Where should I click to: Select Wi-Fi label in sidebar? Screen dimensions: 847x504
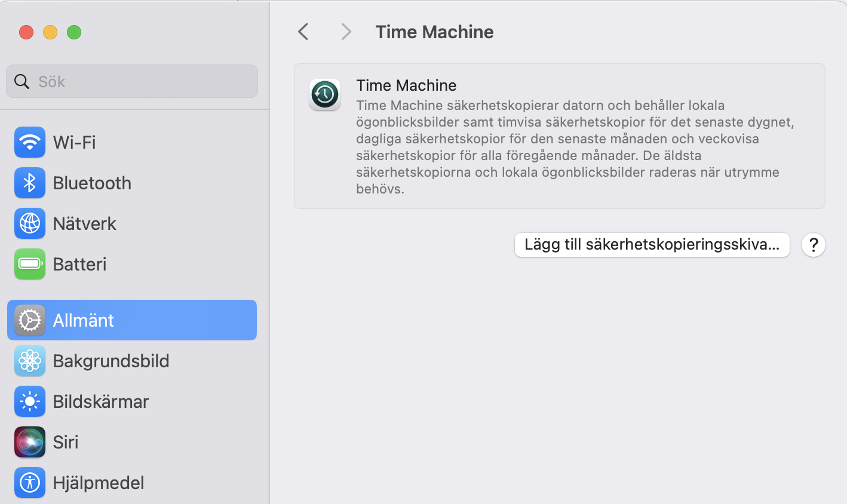(x=75, y=142)
